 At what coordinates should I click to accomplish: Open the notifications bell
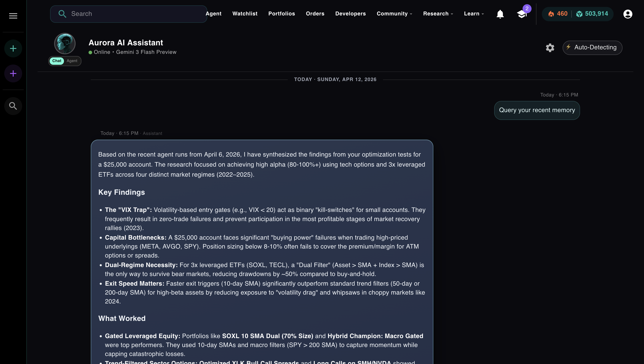[x=500, y=14]
